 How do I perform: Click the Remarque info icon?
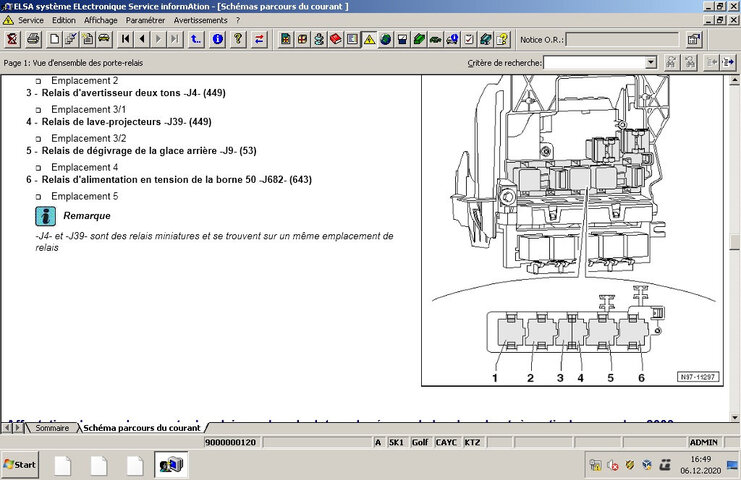tap(45, 216)
